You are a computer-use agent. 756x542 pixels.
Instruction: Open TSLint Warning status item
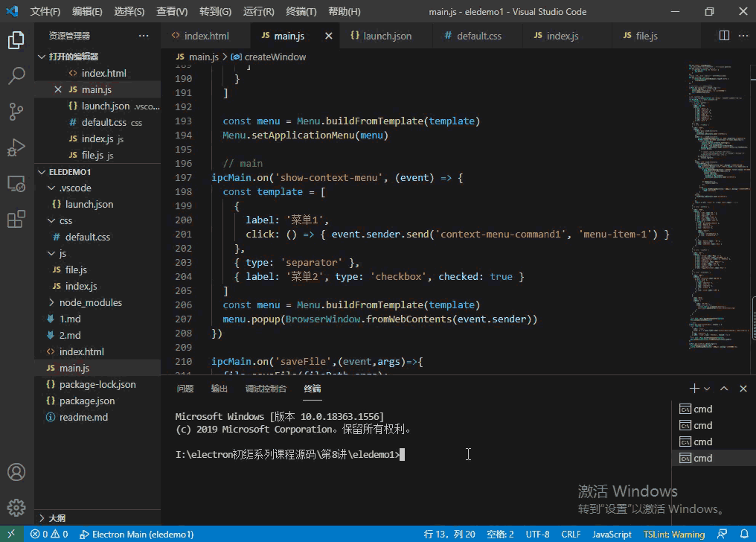point(673,534)
